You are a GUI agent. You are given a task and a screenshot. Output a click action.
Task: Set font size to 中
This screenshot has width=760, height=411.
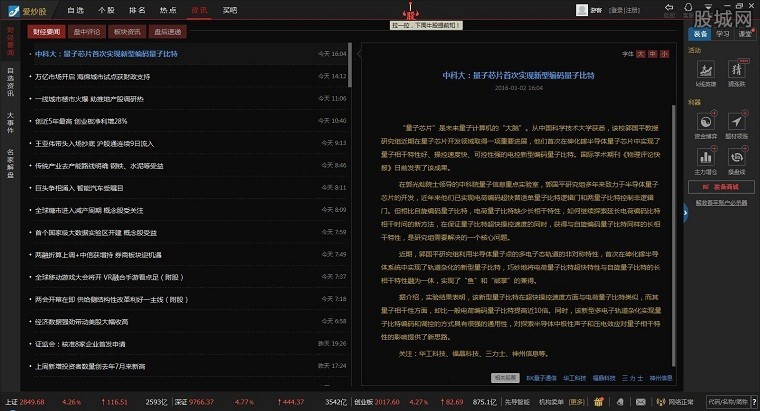(652, 54)
